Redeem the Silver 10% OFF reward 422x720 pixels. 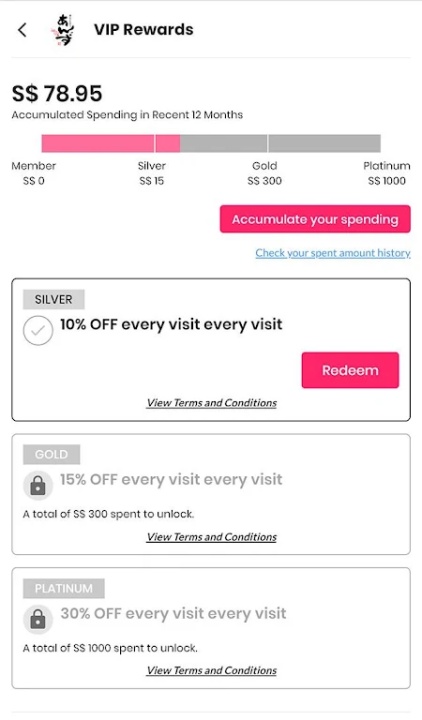tap(350, 370)
